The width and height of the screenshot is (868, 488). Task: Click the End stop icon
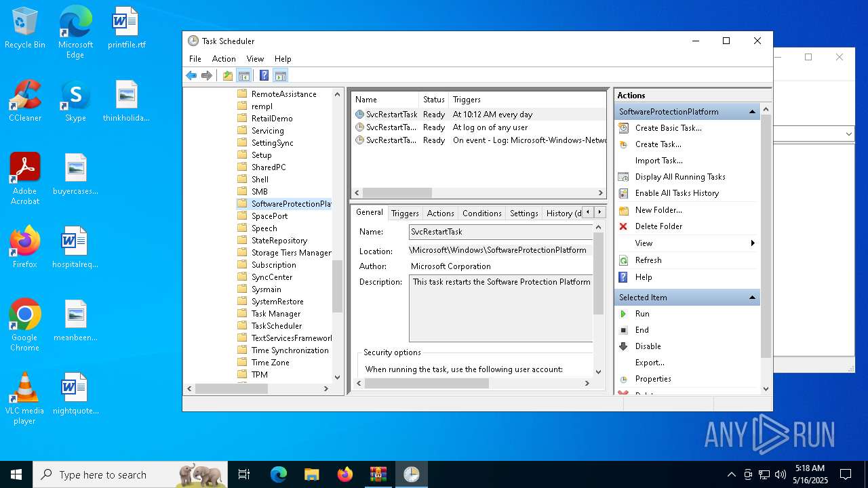623,330
